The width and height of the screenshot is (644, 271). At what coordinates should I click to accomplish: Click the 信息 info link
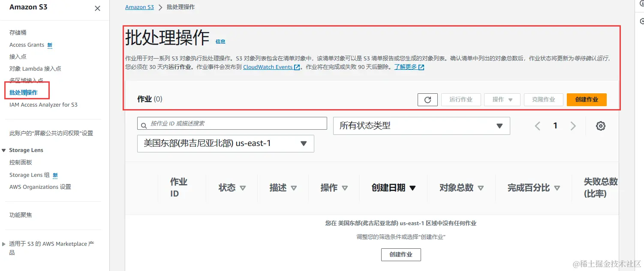coord(220,42)
